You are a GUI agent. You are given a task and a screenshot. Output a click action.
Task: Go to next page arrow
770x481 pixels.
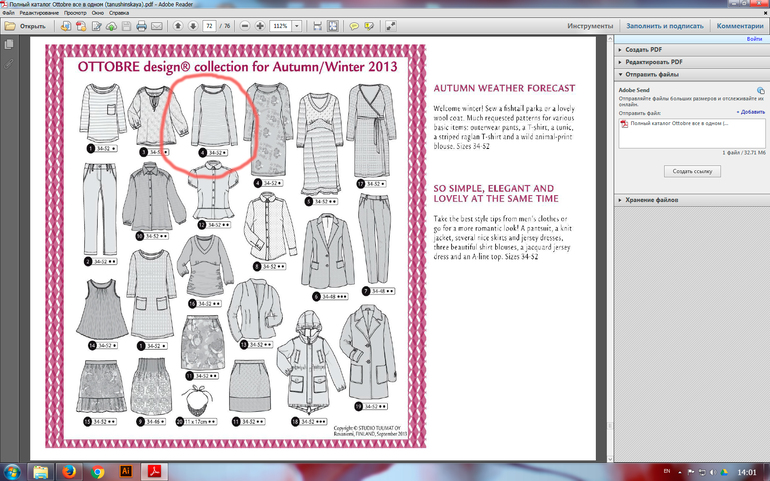pyautogui.click(x=192, y=25)
